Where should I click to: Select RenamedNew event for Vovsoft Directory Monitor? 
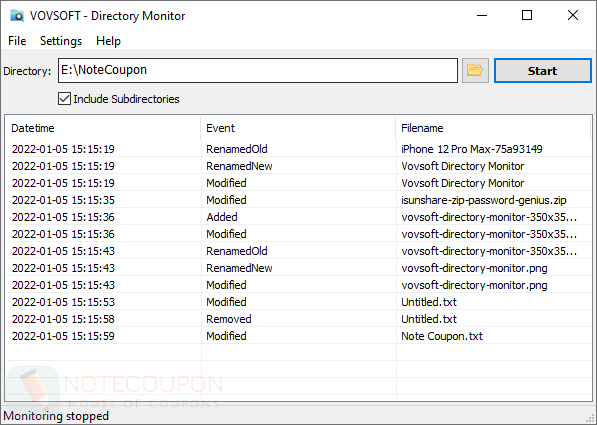pos(239,166)
